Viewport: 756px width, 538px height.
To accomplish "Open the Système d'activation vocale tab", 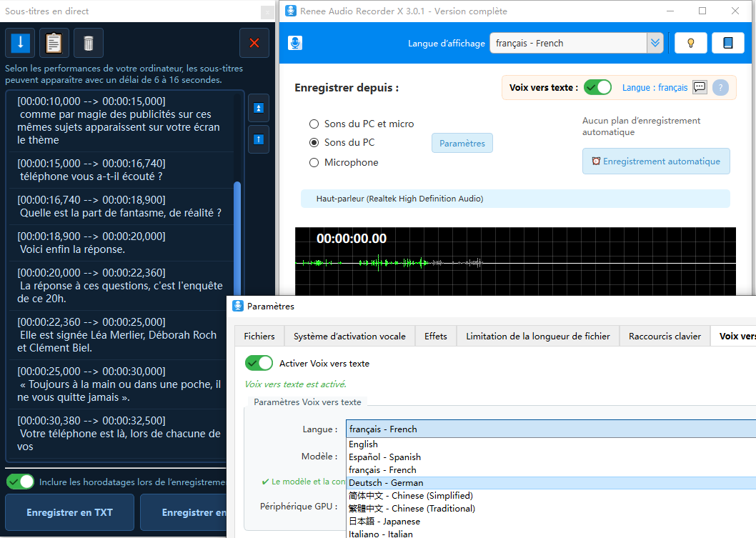I will pos(349,336).
